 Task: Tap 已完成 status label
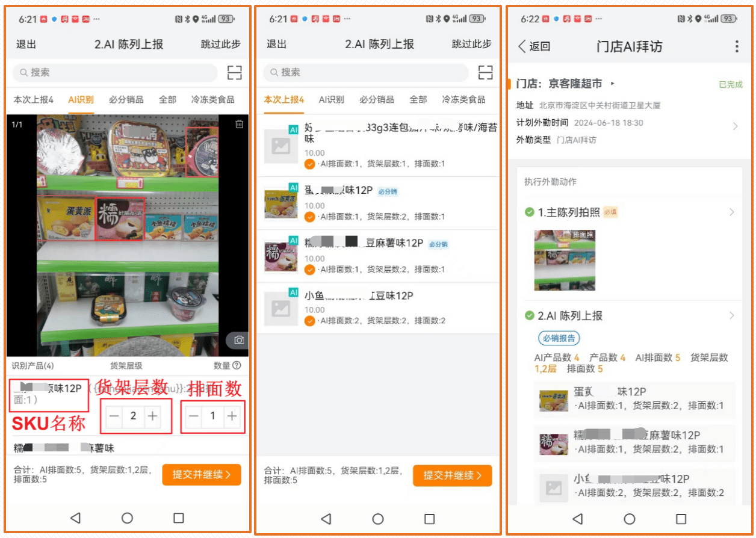(x=731, y=84)
